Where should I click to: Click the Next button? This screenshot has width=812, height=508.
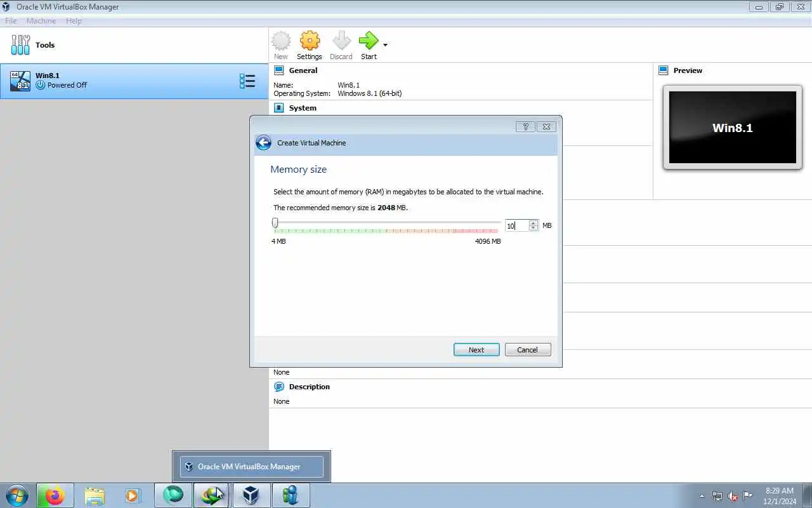(476, 350)
